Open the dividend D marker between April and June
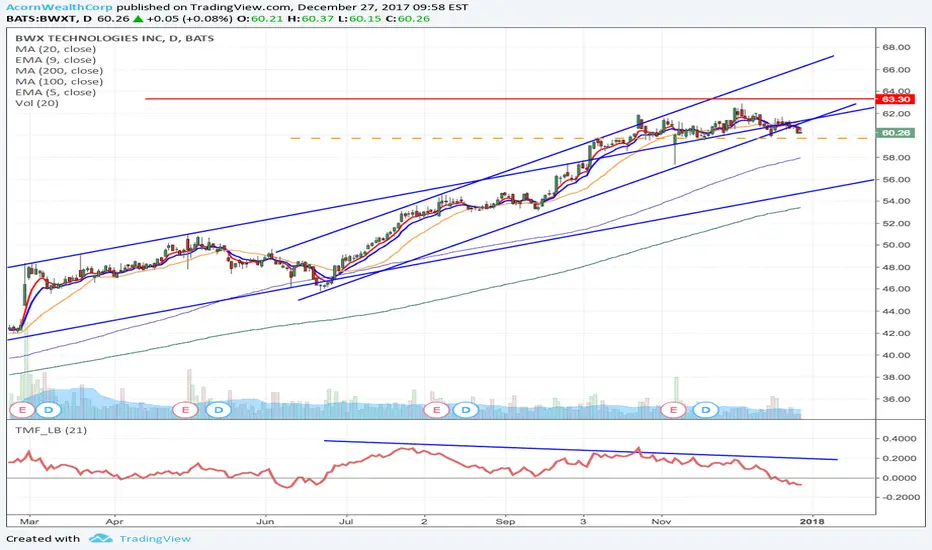This screenshot has width=932, height=550. [219, 410]
